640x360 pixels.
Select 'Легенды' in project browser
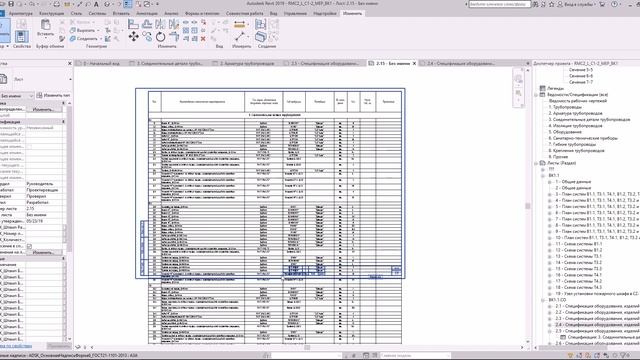556,88
